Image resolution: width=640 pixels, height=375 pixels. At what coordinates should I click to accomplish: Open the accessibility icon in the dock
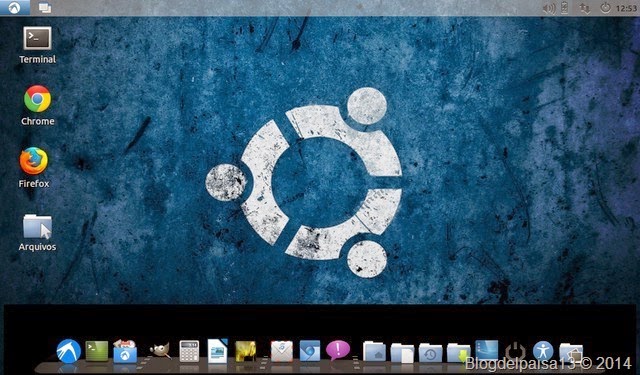click(543, 351)
